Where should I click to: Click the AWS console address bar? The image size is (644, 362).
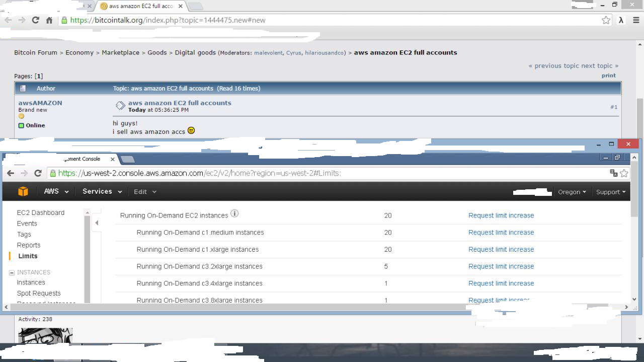pos(338,173)
